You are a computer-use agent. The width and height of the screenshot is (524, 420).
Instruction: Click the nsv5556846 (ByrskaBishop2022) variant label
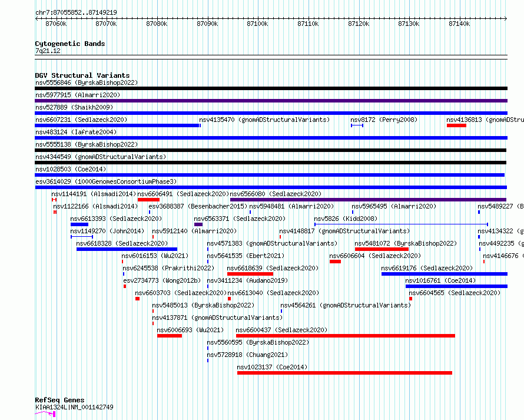pyautogui.click(x=87, y=82)
